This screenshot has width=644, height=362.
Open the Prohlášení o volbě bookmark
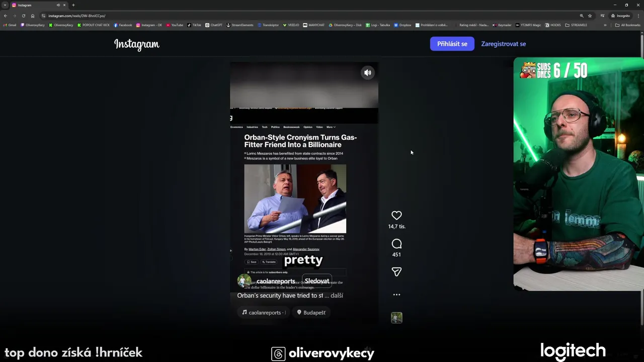click(x=432, y=25)
